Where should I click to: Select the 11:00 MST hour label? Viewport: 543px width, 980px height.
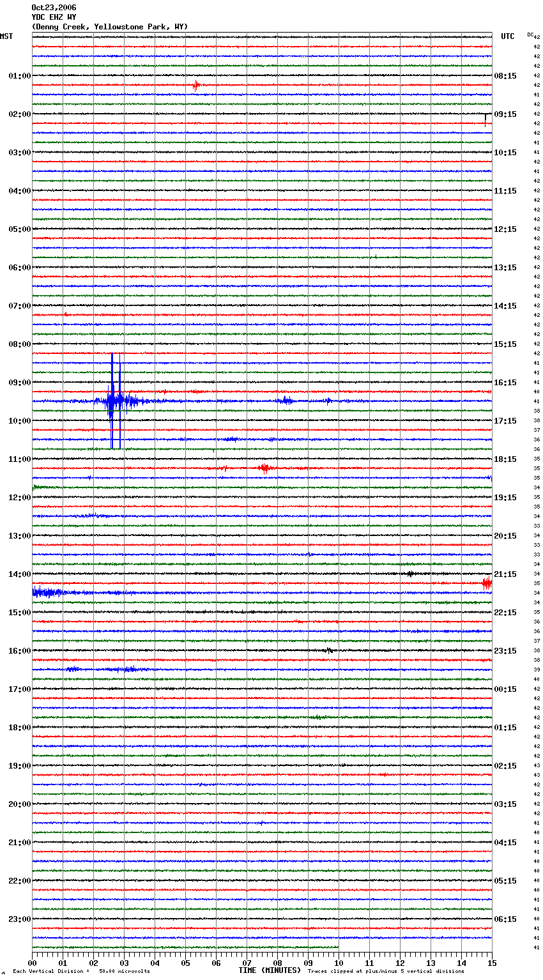20,459
